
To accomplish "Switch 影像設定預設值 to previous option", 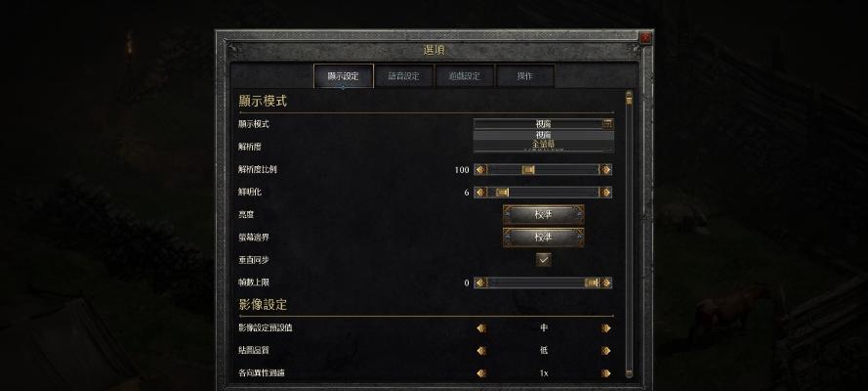I will (x=481, y=327).
